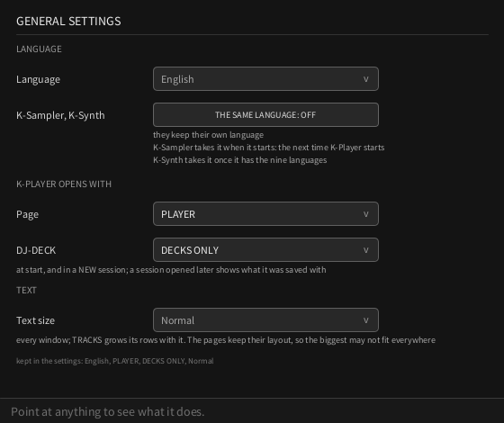
Task: Click the 'kept in the settings' summary line
Action: 115,361
